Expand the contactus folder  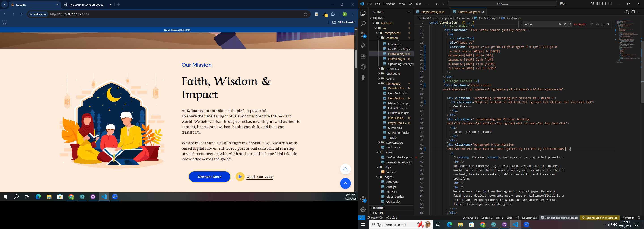[x=379, y=69]
